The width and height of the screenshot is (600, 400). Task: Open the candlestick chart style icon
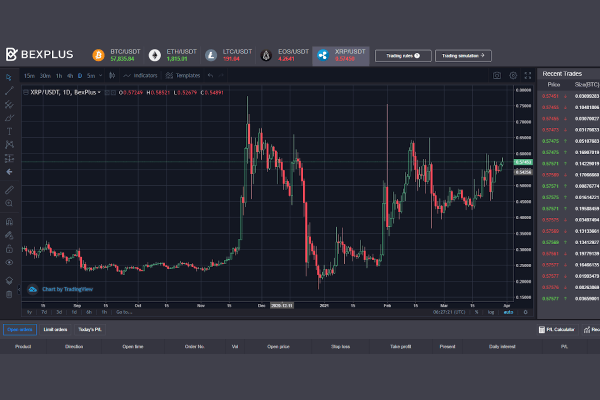112,75
